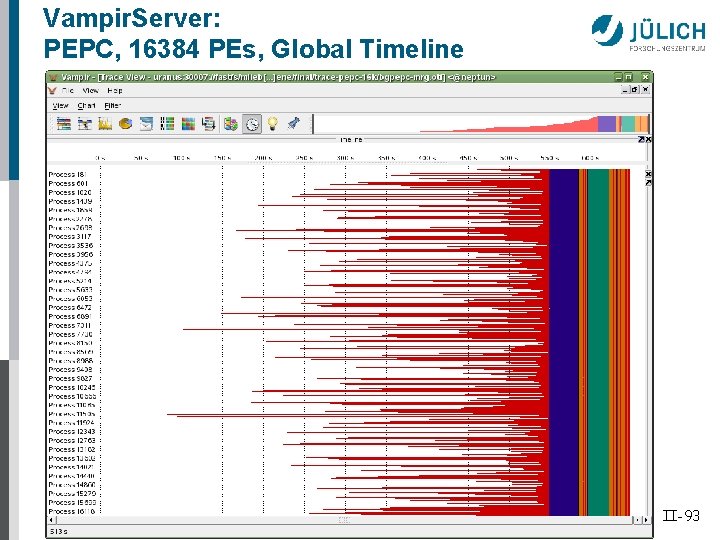Click the green block in the timeline
The height and width of the screenshot is (540, 720).
(x=598, y=342)
